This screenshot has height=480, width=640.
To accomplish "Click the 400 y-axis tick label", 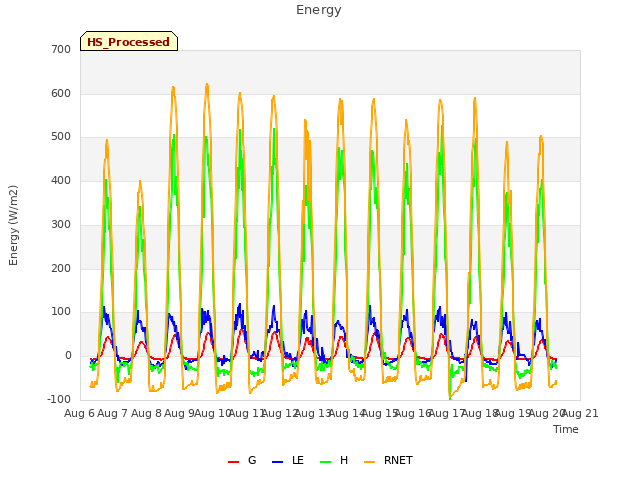I will [61, 180].
